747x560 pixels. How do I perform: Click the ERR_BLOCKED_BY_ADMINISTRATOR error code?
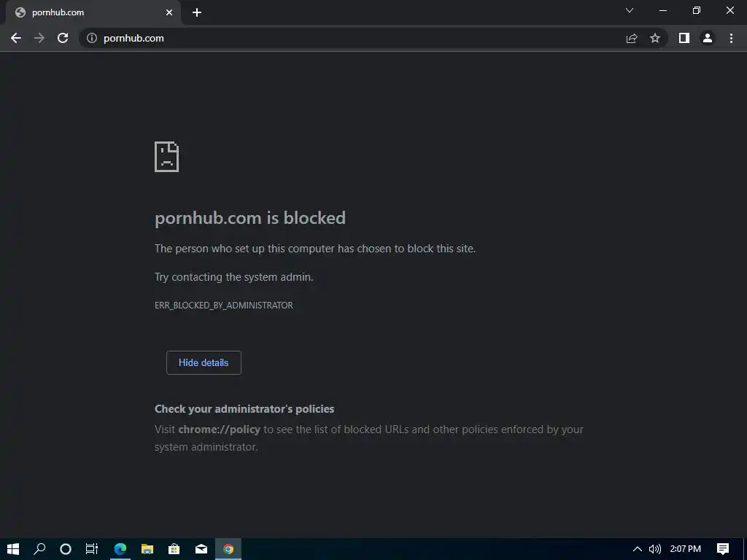(224, 306)
